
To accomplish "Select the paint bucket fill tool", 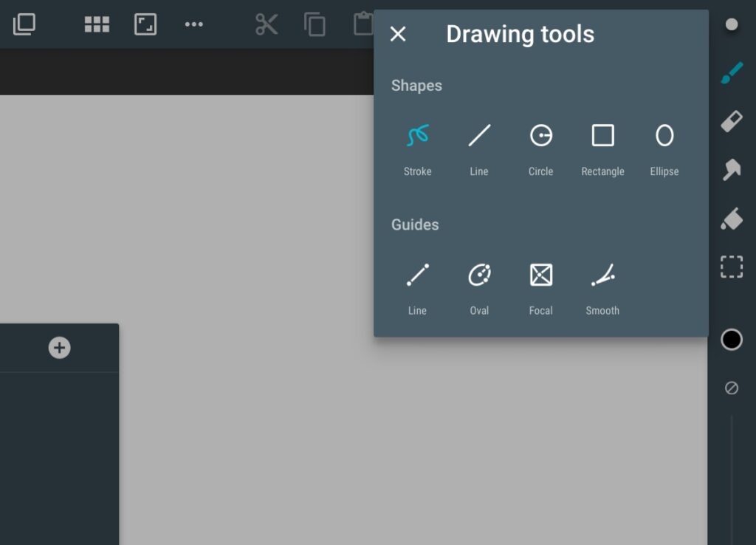I will pyautogui.click(x=732, y=219).
